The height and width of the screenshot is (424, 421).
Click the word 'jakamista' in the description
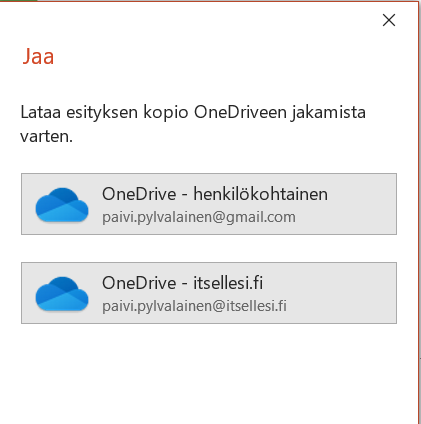coord(329,113)
